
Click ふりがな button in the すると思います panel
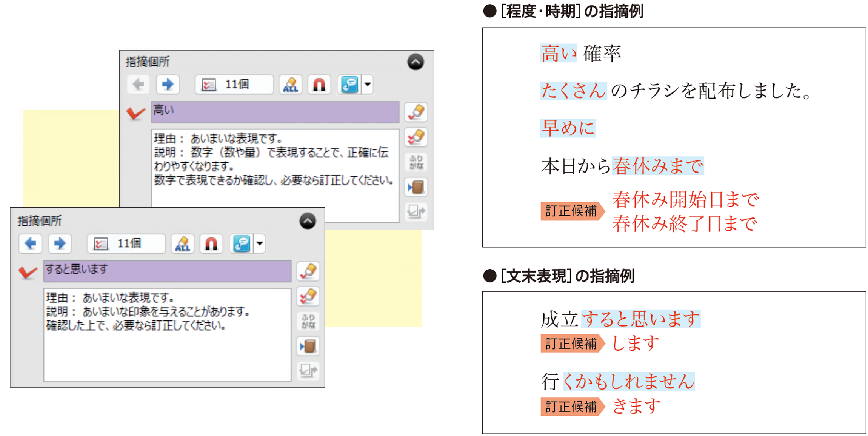[x=308, y=321]
